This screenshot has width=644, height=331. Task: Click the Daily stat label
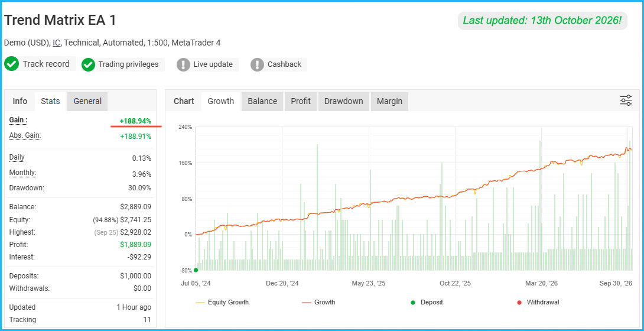pyautogui.click(x=17, y=157)
